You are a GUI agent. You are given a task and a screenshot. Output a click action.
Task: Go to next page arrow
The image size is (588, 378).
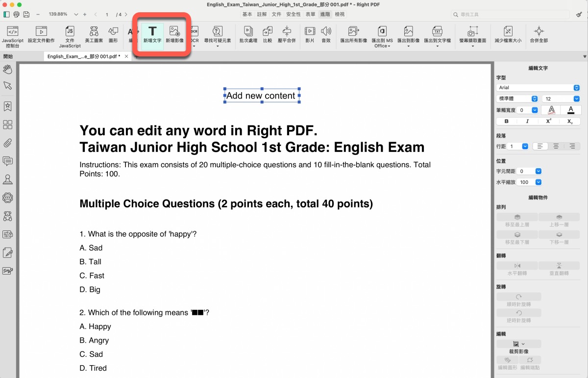click(x=126, y=15)
